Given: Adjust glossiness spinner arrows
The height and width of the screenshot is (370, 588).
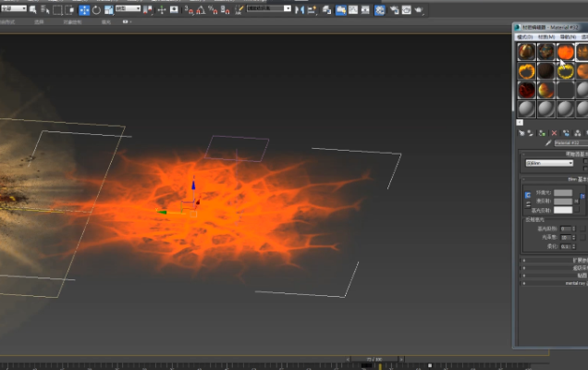Looking at the screenshot, I should [x=573, y=238].
